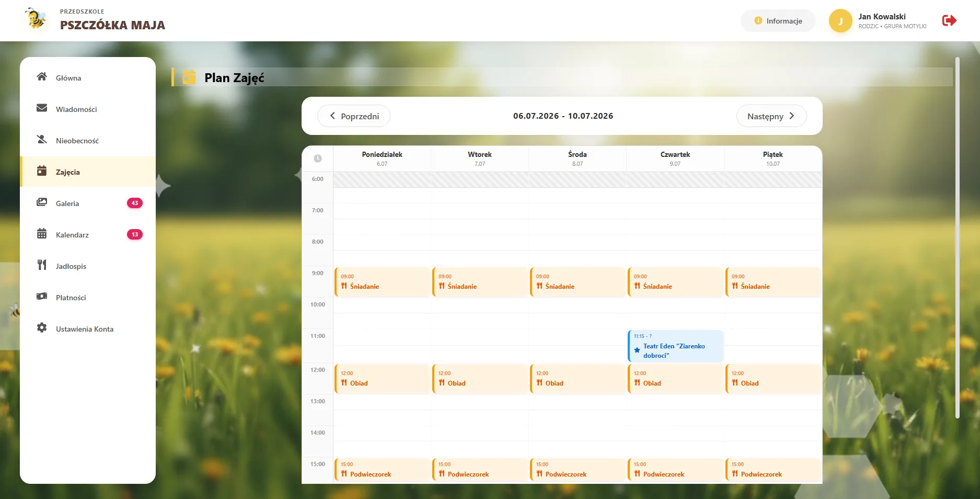
Task: Open the Kalendarz calendar icon
Action: pyautogui.click(x=42, y=234)
